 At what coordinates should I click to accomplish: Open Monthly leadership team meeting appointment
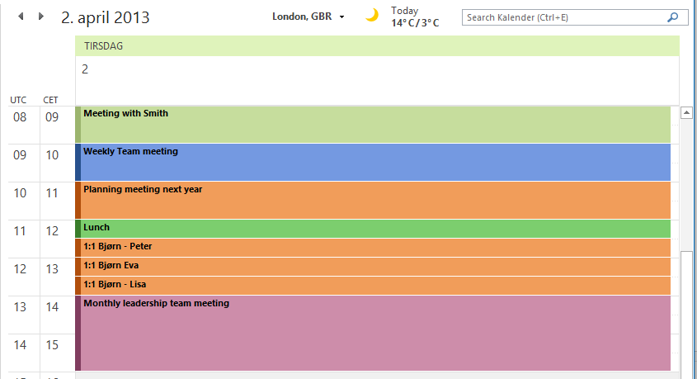[x=373, y=333]
